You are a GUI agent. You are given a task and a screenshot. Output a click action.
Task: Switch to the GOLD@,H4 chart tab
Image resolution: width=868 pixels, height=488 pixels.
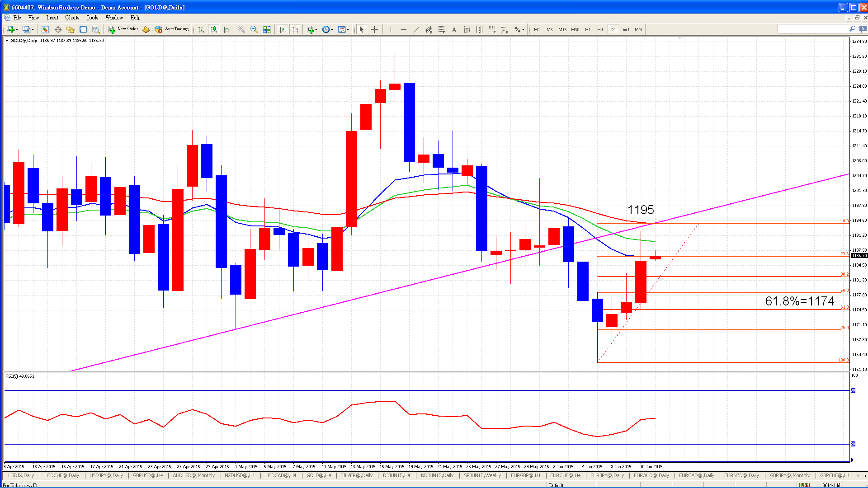point(319,475)
